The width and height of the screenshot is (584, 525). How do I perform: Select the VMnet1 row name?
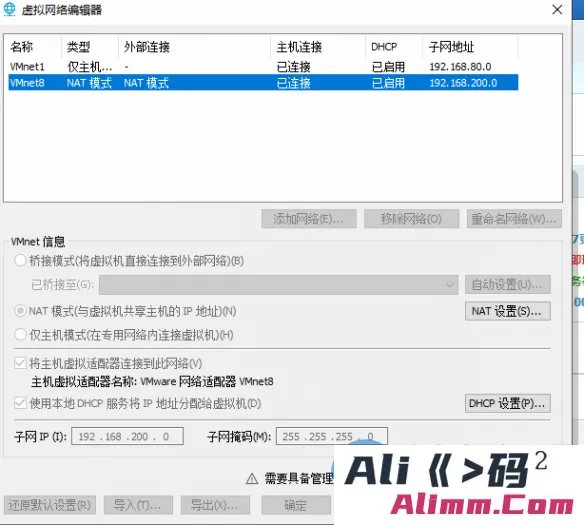click(x=27, y=67)
